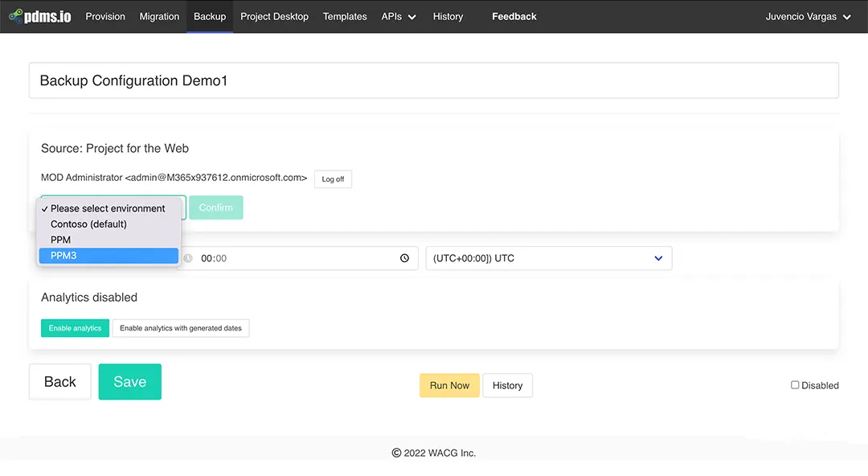Viewport: 868px width, 476px height.
Task: Select the Contoso (default) environment
Action: click(x=88, y=224)
